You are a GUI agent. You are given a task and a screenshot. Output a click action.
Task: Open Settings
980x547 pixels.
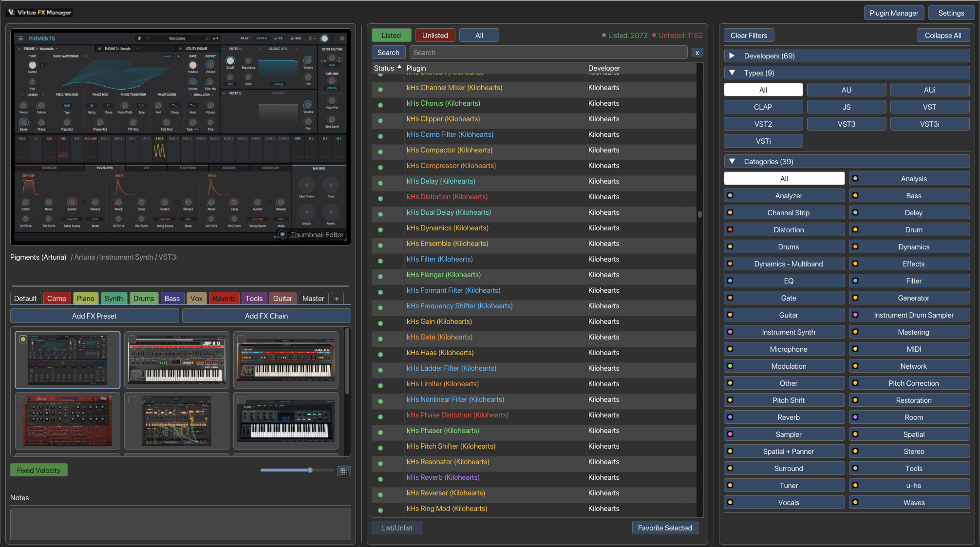tap(951, 13)
